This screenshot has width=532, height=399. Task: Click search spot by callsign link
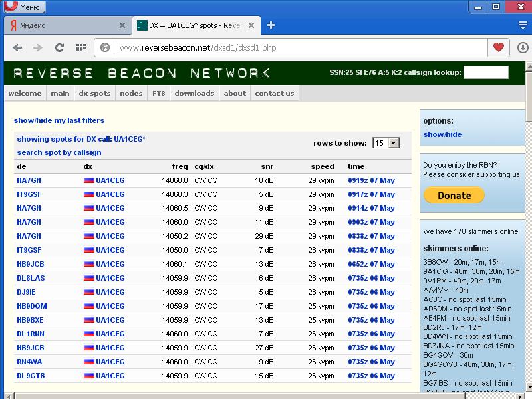59,152
